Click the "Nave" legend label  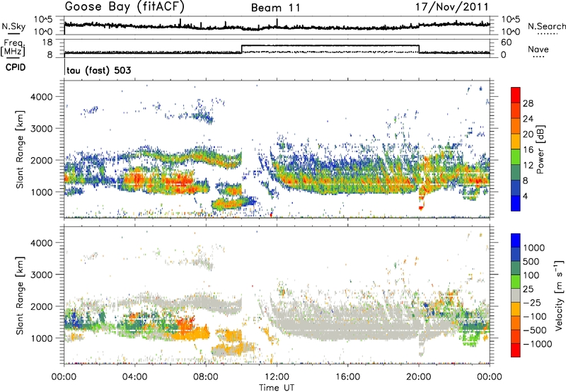[x=538, y=49]
